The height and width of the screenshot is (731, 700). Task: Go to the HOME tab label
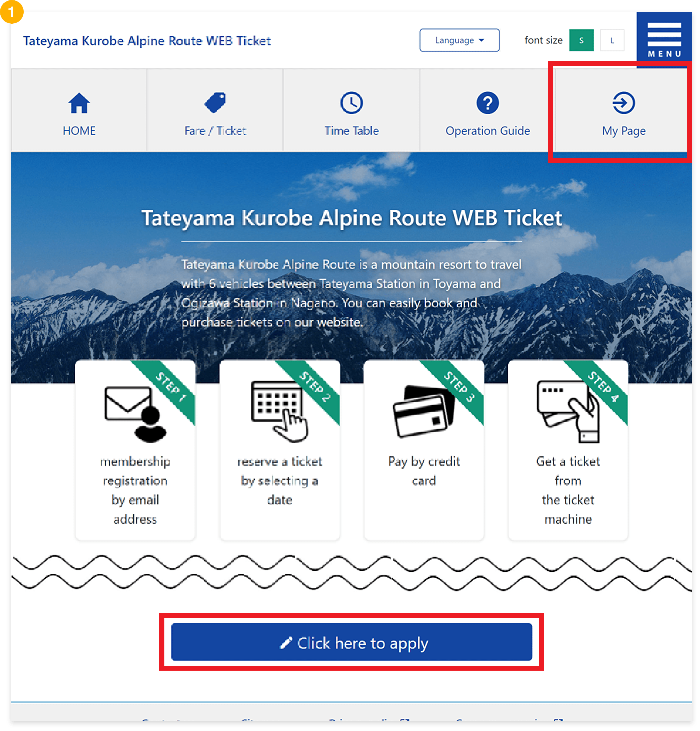coord(79,131)
